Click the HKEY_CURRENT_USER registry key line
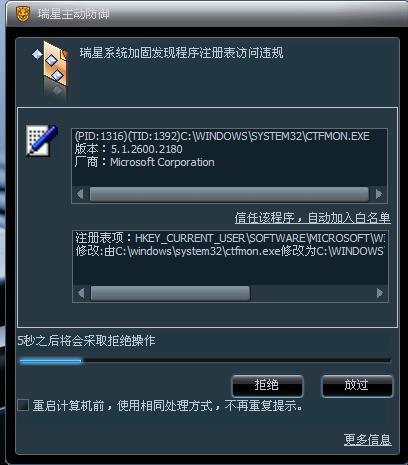This screenshot has height=465, width=408. click(x=230, y=238)
